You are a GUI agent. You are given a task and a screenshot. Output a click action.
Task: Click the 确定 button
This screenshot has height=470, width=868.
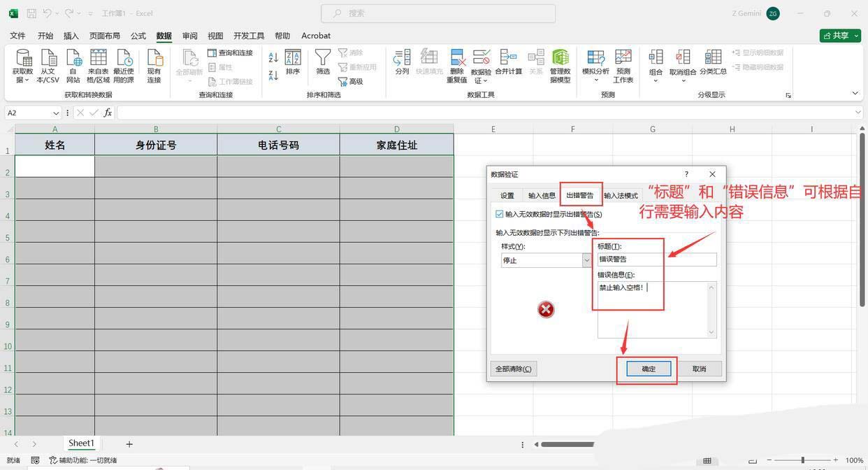click(649, 369)
